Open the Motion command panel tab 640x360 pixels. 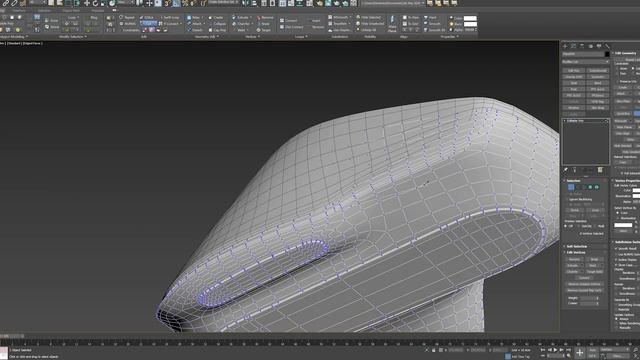coord(591,46)
